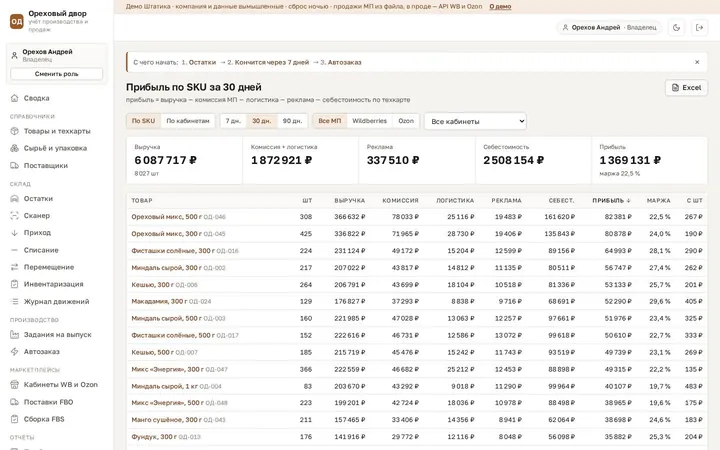
Task: Open product 'Фисташки солёные, 300 г'
Action: click(173, 251)
